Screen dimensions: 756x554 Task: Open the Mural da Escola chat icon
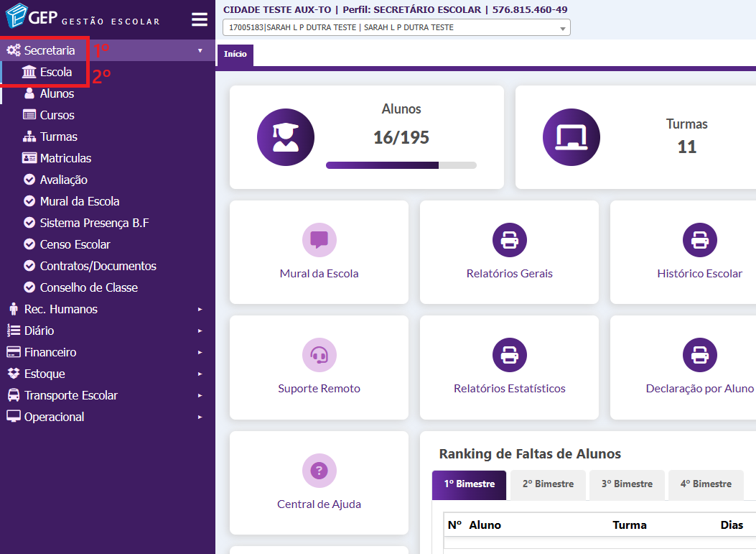(x=319, y=240)
